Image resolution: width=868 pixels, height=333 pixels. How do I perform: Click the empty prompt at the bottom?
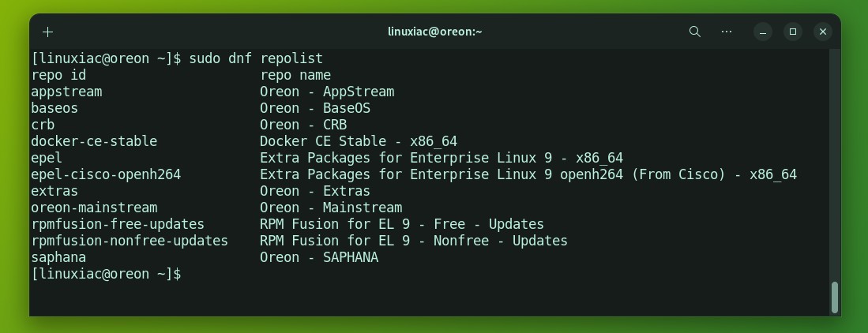[107, 274]
